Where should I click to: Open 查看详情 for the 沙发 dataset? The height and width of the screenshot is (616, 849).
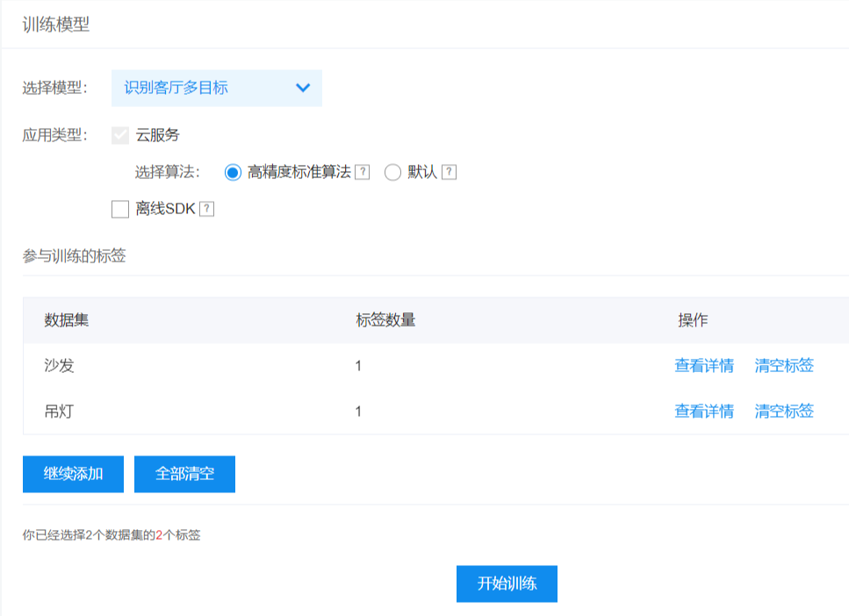point(704,366)
